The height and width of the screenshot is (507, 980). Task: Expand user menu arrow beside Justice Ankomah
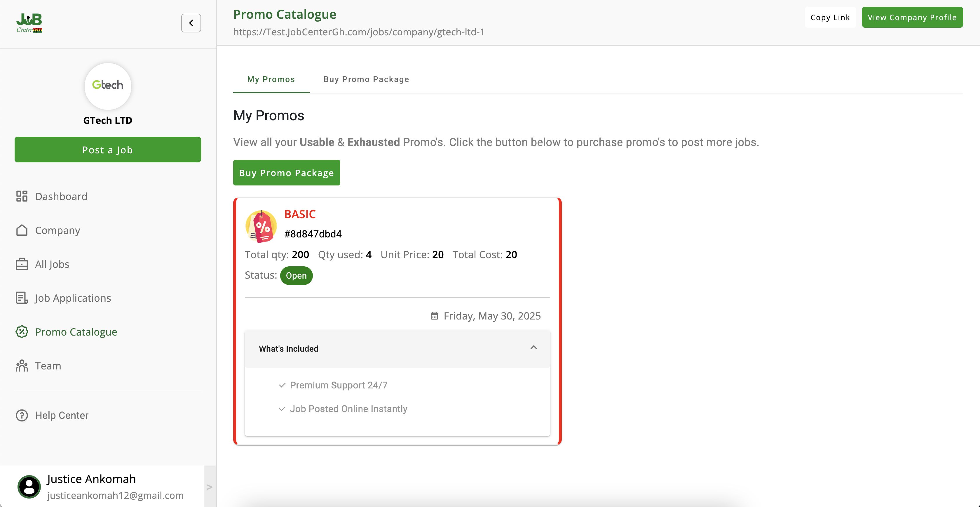pyautogui.click(x=209, y=487)
